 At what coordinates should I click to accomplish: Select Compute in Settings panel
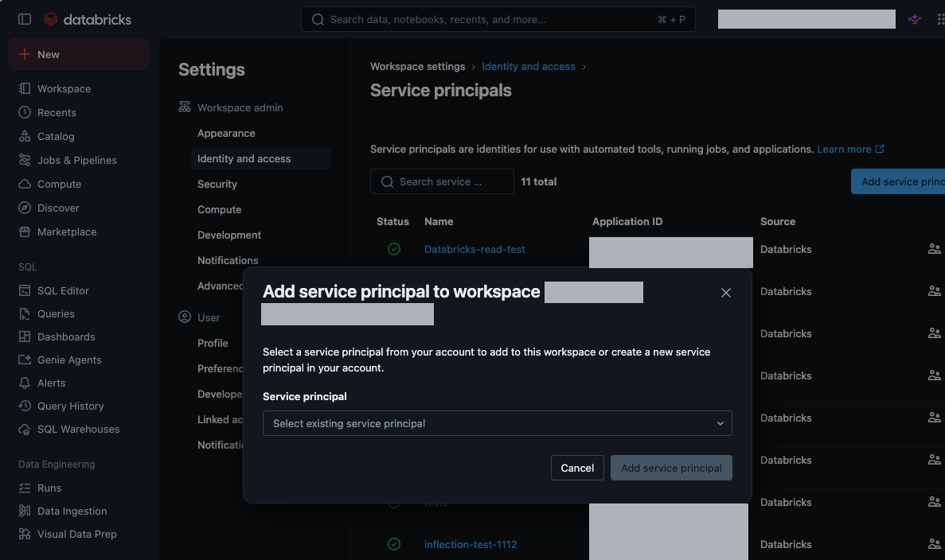coord(220,209)
